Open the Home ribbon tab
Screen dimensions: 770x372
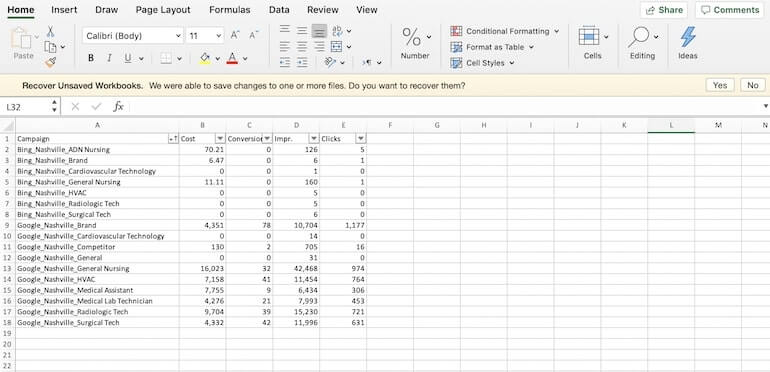(x=21, y=10)
